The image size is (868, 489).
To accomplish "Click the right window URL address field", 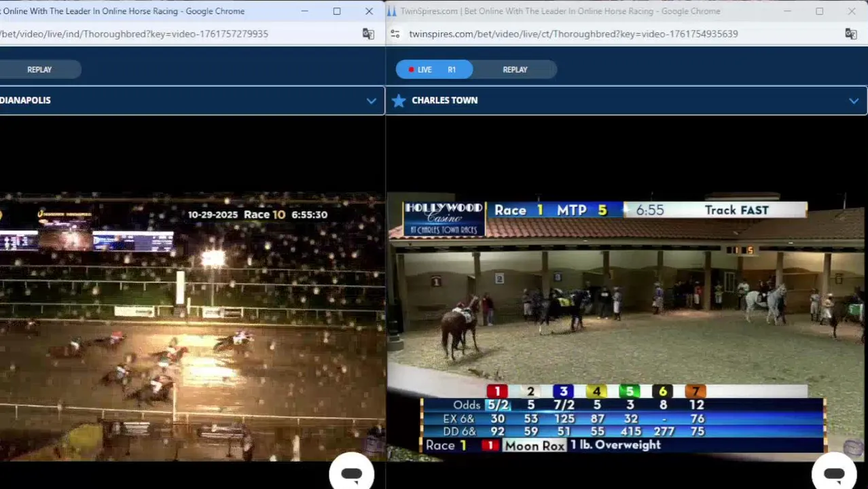I will [573, 34].
